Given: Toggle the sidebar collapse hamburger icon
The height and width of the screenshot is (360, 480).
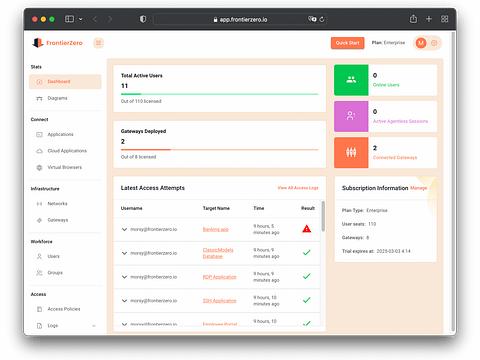Looking at the screenshot, I should [98, 43].
